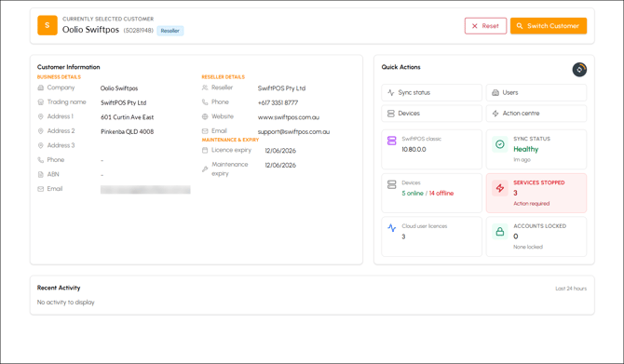Click the reseller Phone icon
The image size is (624, 364).
(x=205, y=102)
